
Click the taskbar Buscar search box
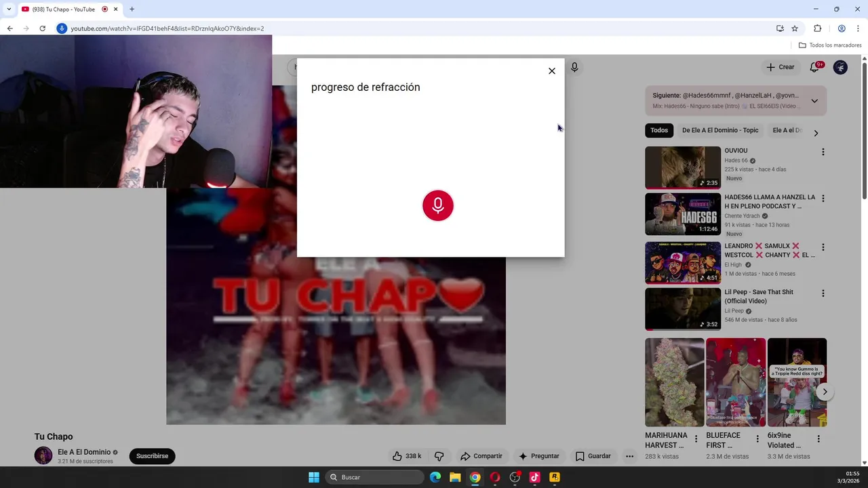click(x=374, y=477)
